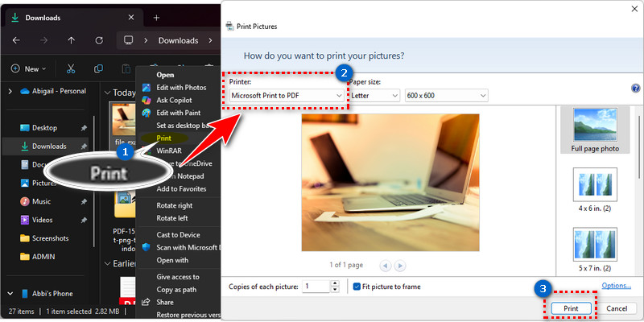
Task: Choose WinRAR in the context menu
Action: click(169, 151)
